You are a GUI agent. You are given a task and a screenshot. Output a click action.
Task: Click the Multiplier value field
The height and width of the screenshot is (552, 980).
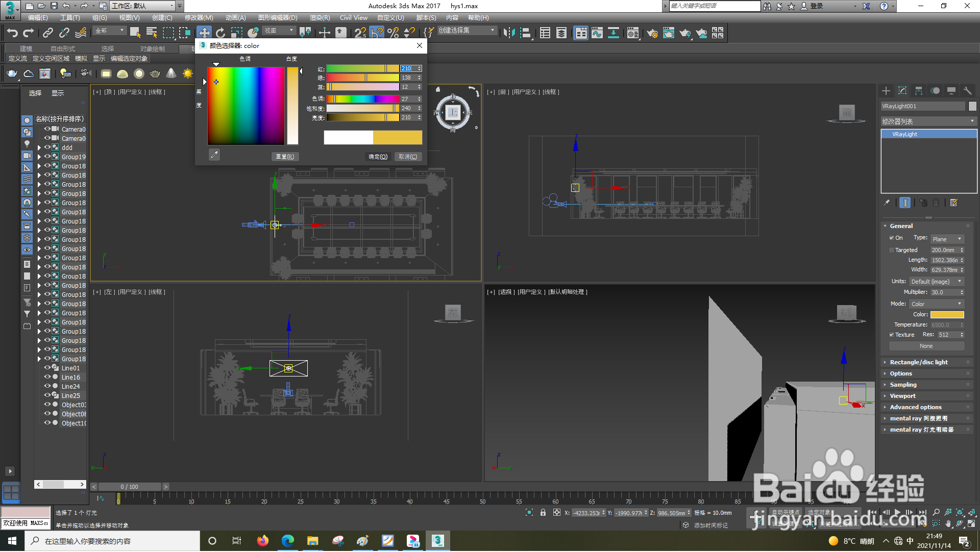tap(944, 293)
